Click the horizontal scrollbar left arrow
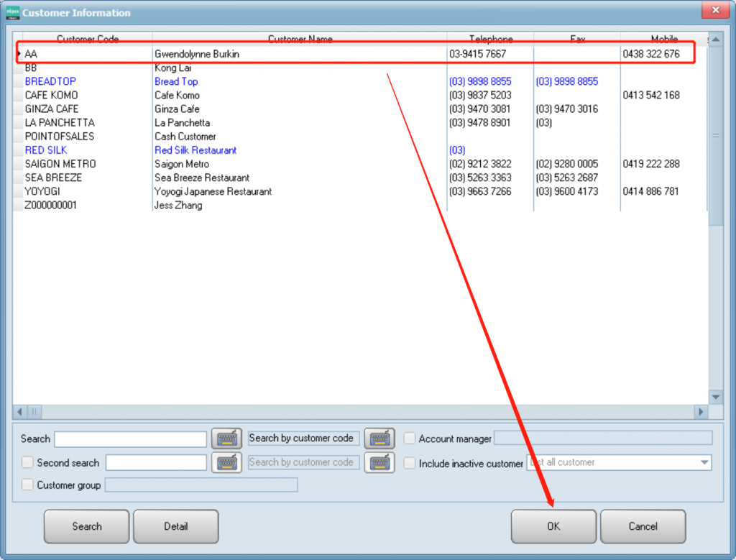Viewport: 736px width, 560px height. point(19,412)
